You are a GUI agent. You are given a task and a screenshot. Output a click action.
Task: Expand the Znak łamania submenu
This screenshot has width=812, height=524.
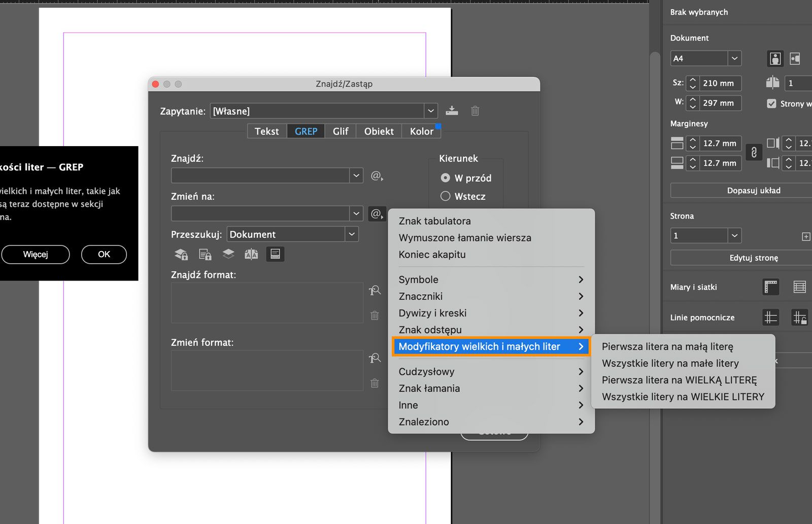(x=491, y=388)
